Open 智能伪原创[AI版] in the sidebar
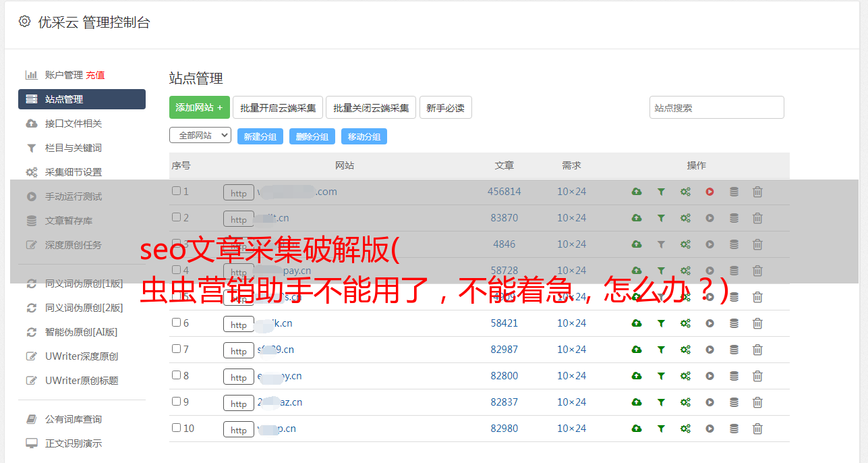Viewport: 868px width, 463px height. 81,332
